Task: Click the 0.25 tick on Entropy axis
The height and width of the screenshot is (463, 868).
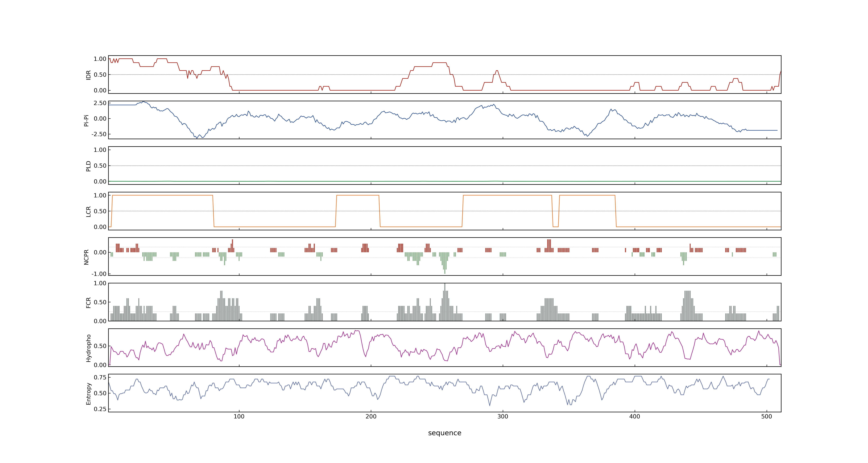Action: coord(100,409)
